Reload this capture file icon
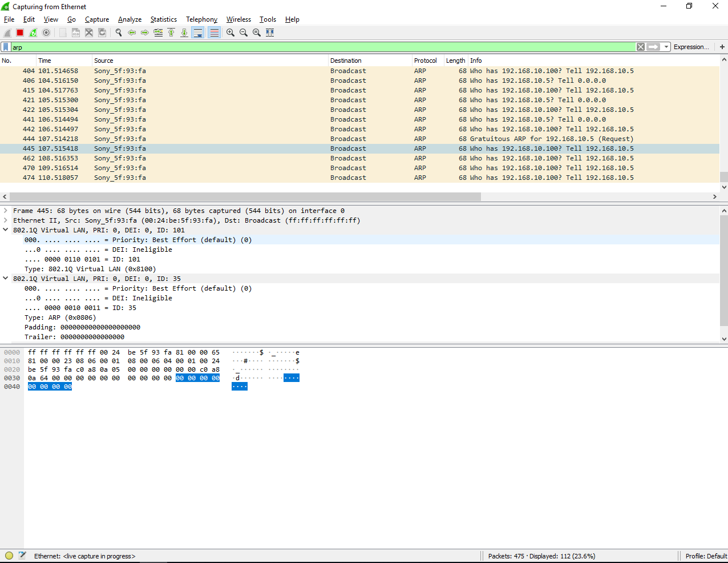 point(102,33)
